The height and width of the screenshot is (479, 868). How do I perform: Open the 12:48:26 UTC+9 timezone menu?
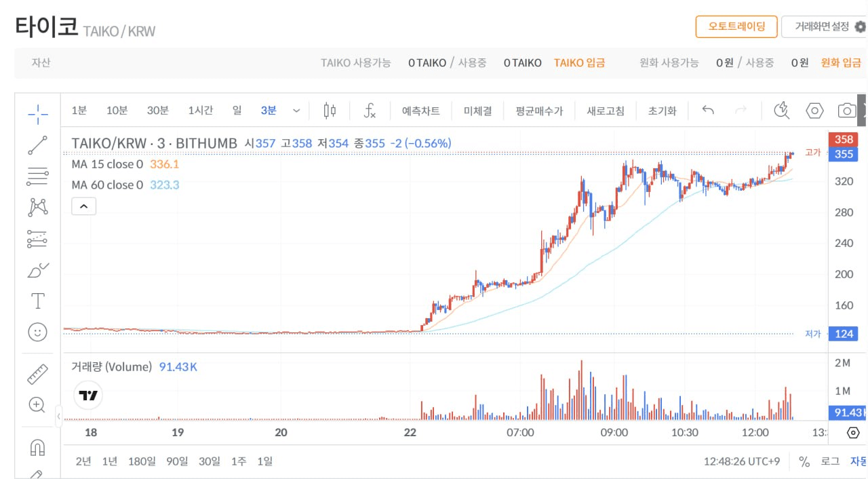[x=742, y=461]
